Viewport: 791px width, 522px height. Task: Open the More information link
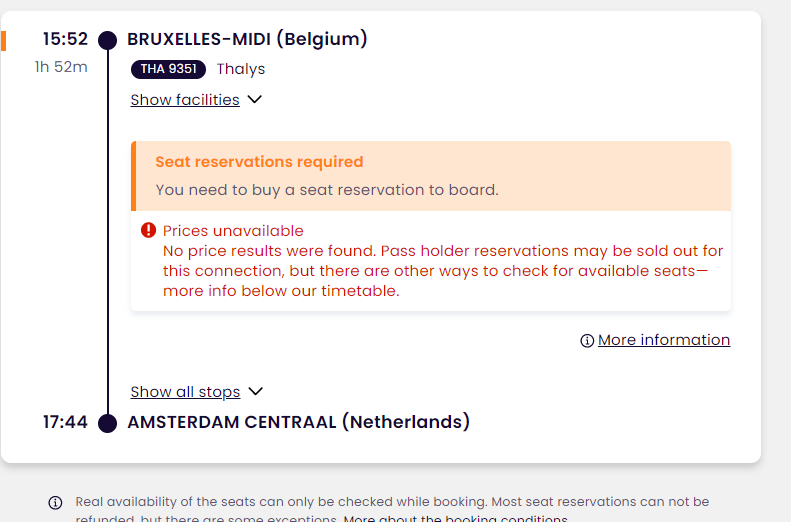(664, 340)
